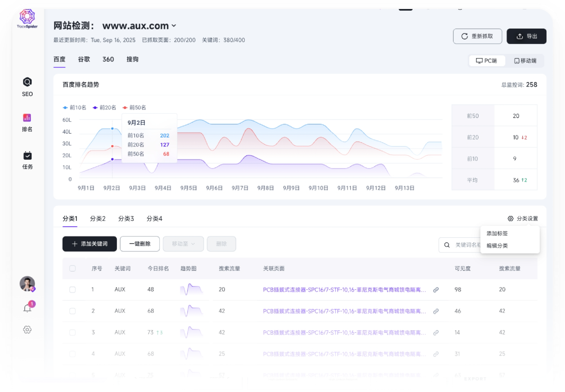Select the 分类2 tab
This screenshot has height=392, width=565.
98,219
